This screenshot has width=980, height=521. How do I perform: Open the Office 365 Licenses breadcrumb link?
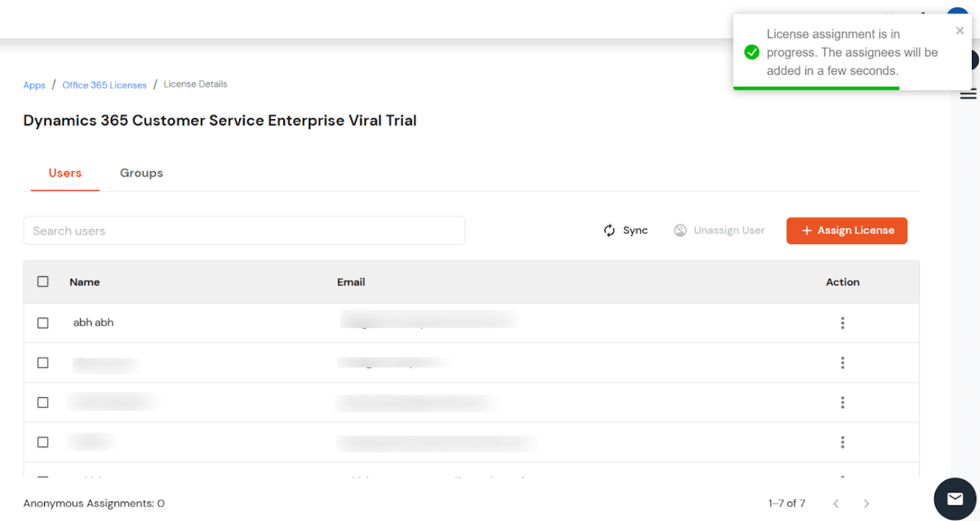click(x=104, y=84)
